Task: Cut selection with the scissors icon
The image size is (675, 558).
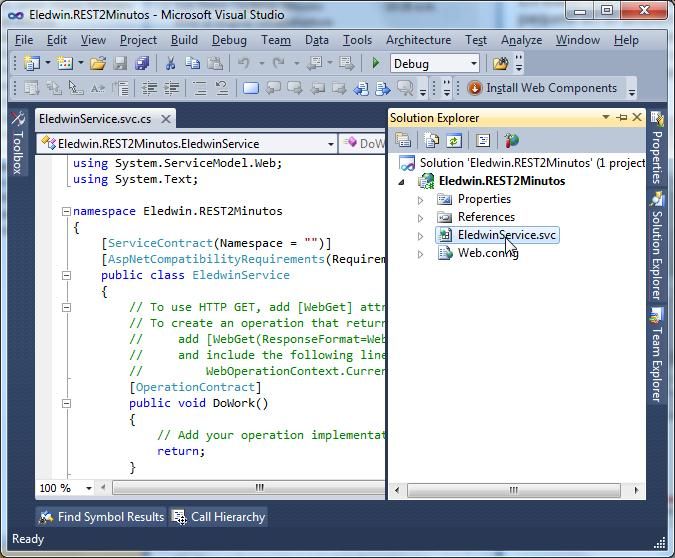Action: coord(170,64)
